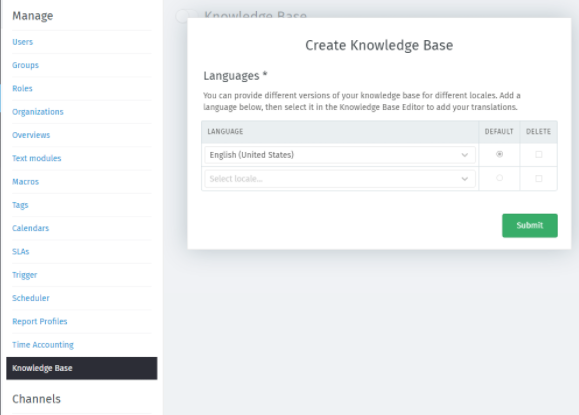This screenshot has height=415, width=579.
Task: Click the Select locale dropdown chevron
Action: pyautogui.click(x=465, y=179)
